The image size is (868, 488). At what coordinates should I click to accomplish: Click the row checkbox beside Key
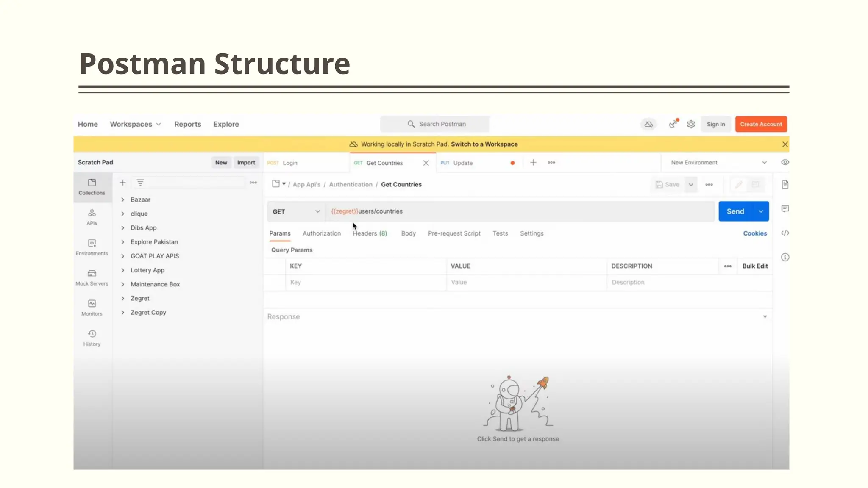pyautogui.click(x=275, y=282)
